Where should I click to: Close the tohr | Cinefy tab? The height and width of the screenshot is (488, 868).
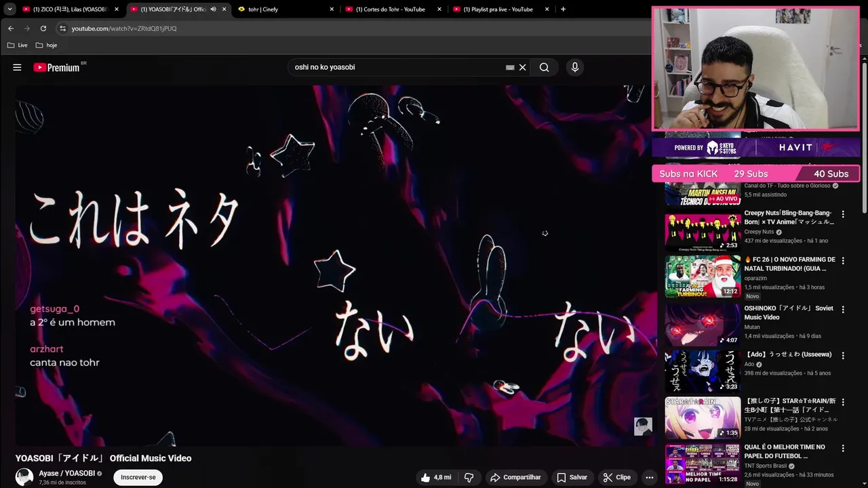pos(332,9)
